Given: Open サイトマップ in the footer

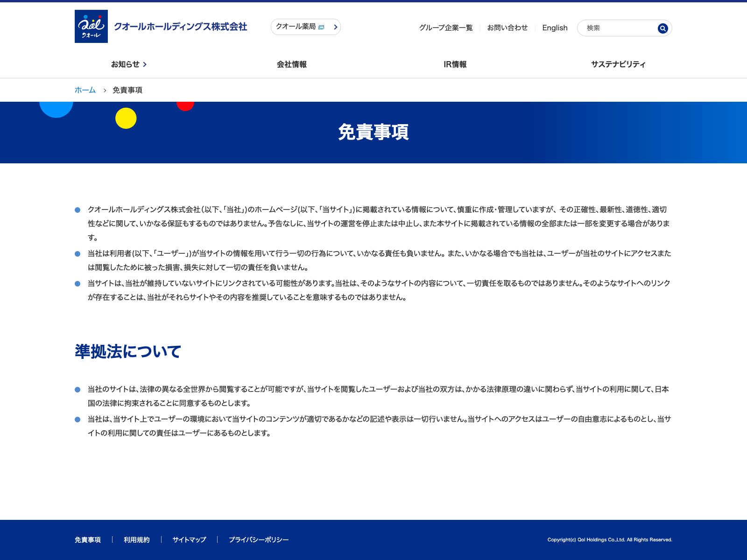Looking at the screenshot, I should [189, 540].
